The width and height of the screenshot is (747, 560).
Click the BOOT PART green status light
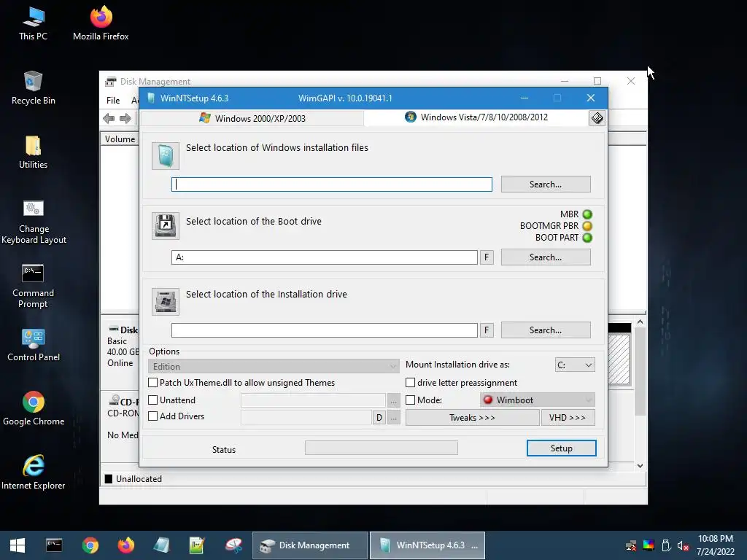[x=587, y=237]
